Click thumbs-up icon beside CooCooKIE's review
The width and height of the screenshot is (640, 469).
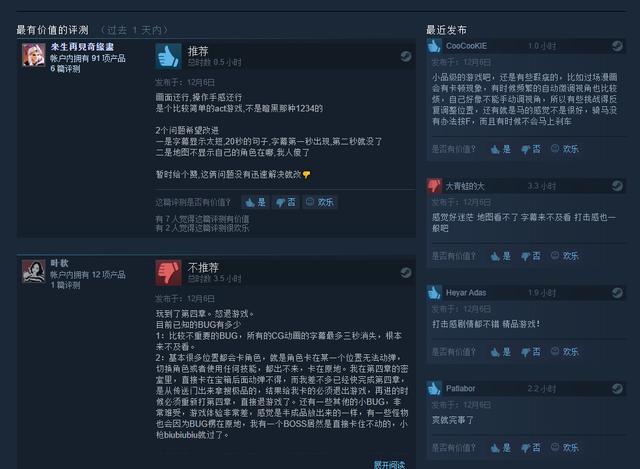(x=434, y=46)
